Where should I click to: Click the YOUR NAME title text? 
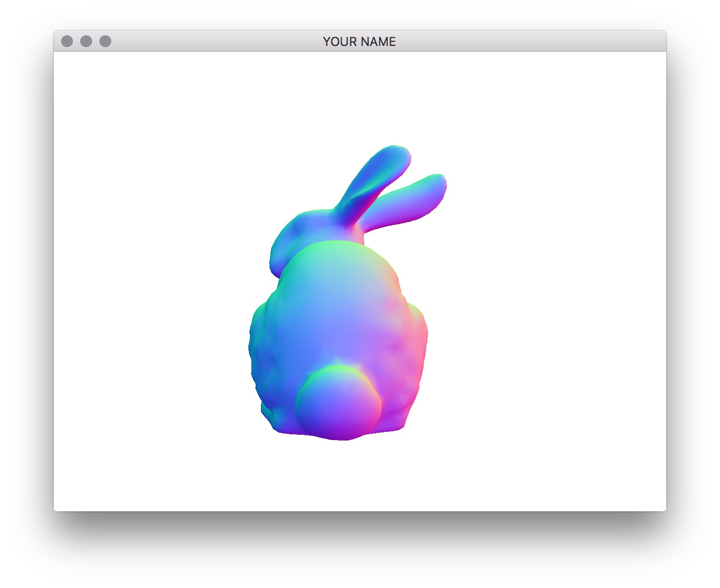tap(360, 42)
